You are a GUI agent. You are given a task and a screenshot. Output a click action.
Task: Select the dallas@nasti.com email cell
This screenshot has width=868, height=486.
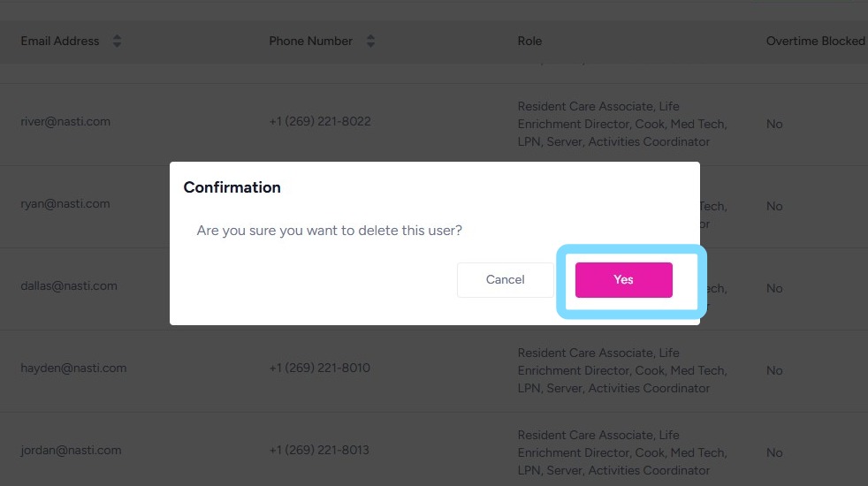coord(68,286)
